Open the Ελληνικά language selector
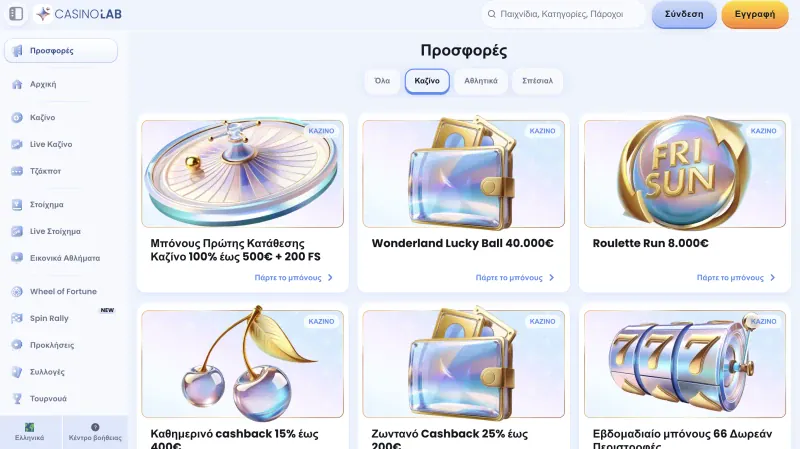 point(30,432)
